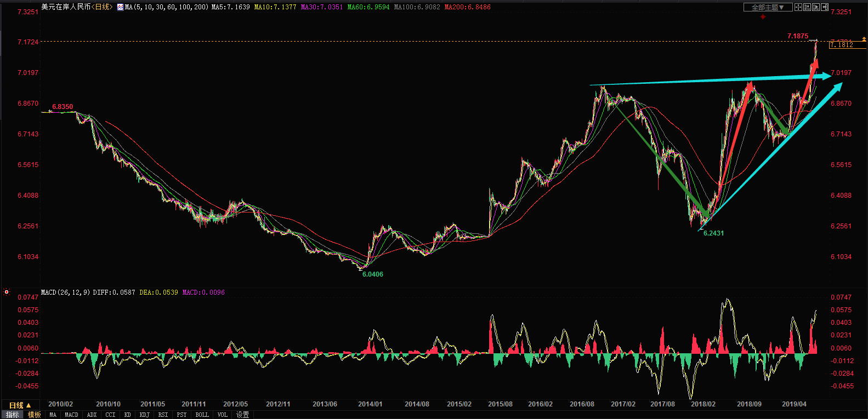The image size is (868, 419).
Task: Click the 2014/01 date on time axis
Action: pos(370,404)
